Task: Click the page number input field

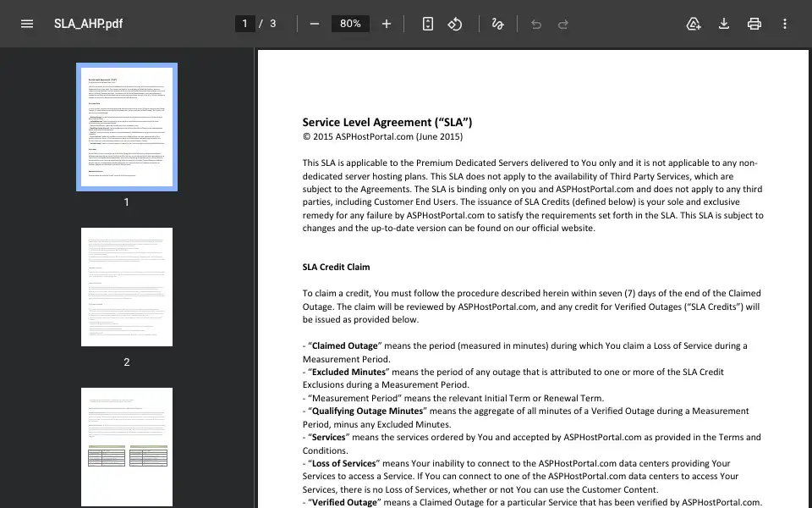Action: (245, 24)
